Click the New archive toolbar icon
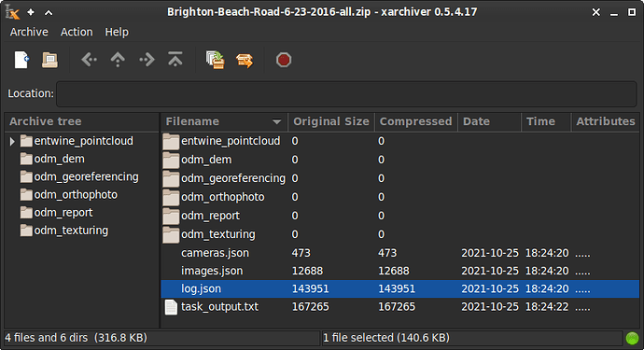 (21, 60)
